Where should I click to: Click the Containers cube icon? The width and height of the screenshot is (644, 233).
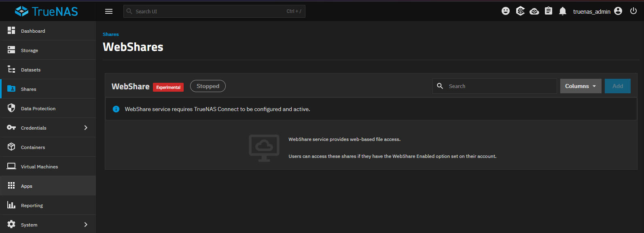pyautogui.click(x=11, y=147)
